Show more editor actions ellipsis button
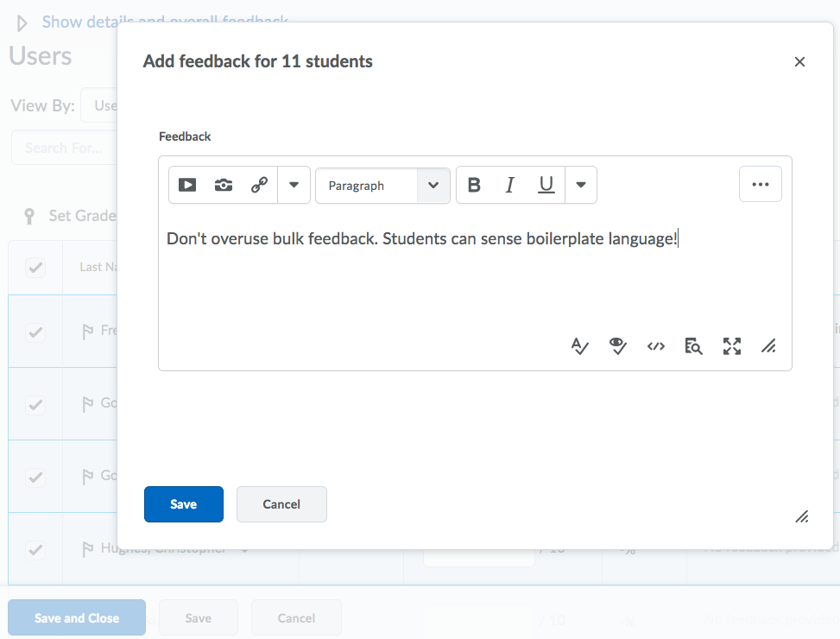840x639 pixels. tap(760, 184)
